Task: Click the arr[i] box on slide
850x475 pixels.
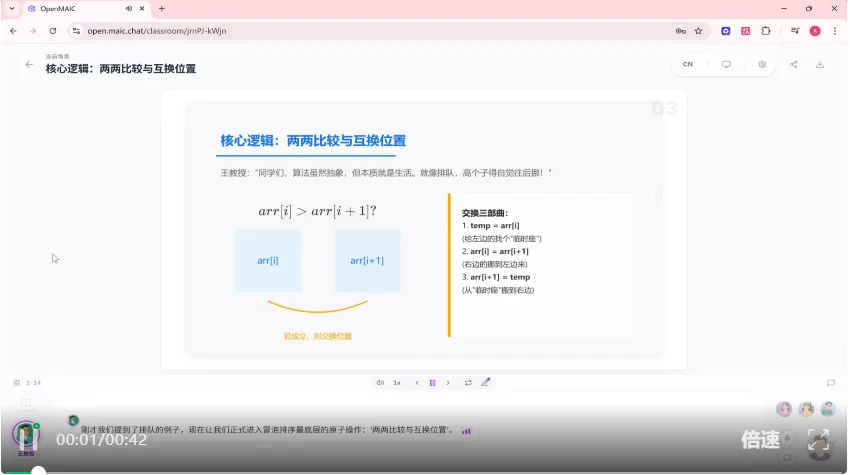Action: [x=268, y=261]
